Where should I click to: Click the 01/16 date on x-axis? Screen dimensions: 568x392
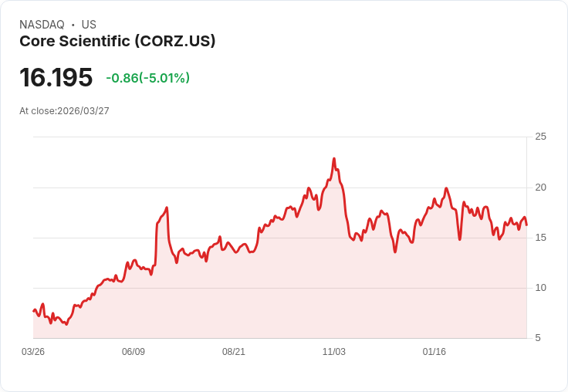[x=434, y=351]
